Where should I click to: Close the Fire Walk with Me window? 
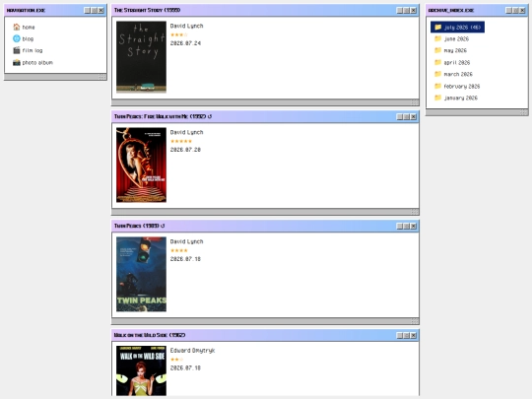pos(413,116)
